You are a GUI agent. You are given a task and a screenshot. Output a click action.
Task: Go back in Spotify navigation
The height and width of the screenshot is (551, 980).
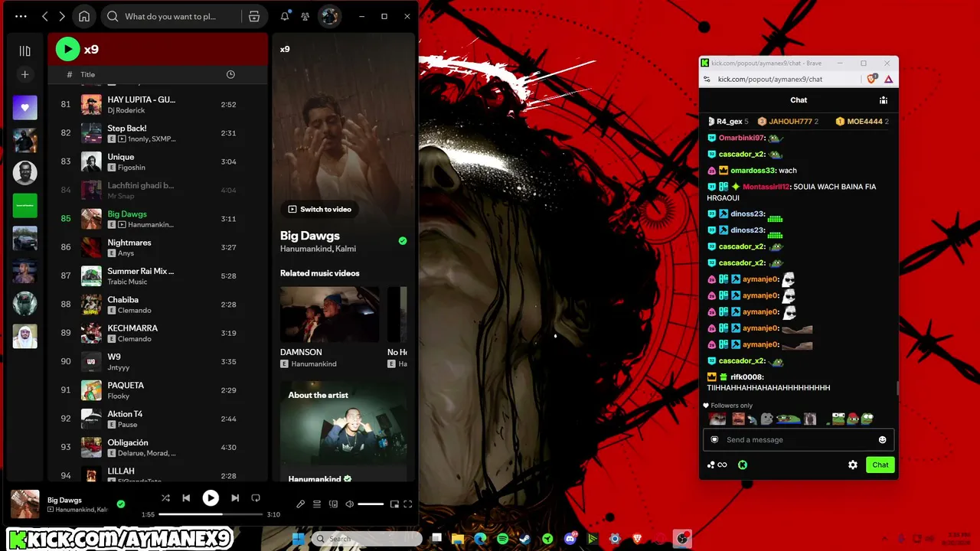click(x=45, y=16)
